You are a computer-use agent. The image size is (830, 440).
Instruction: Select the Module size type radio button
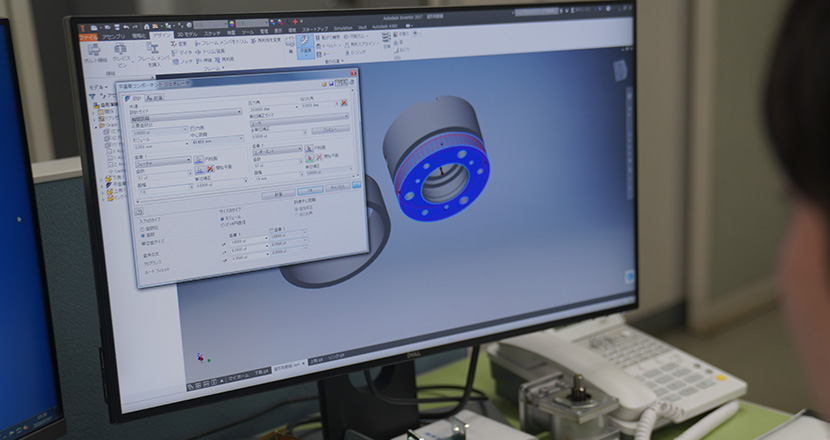pyautogui.click(x=223, y=217)
